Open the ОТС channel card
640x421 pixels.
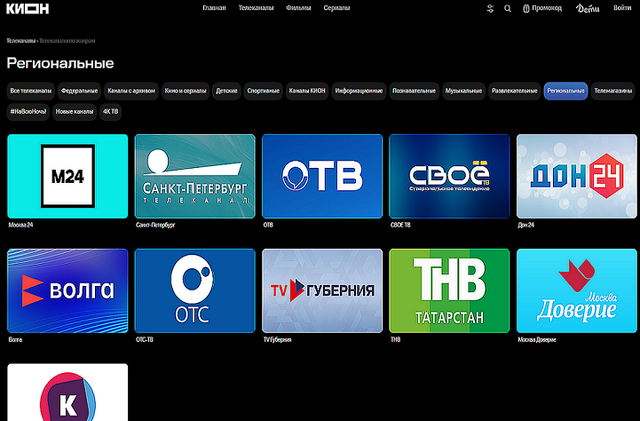(x=195, y=291)
